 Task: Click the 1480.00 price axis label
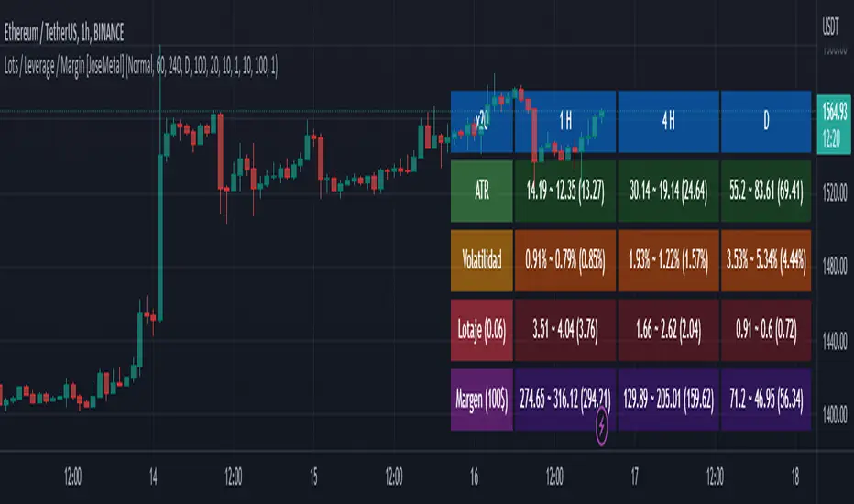835,267
